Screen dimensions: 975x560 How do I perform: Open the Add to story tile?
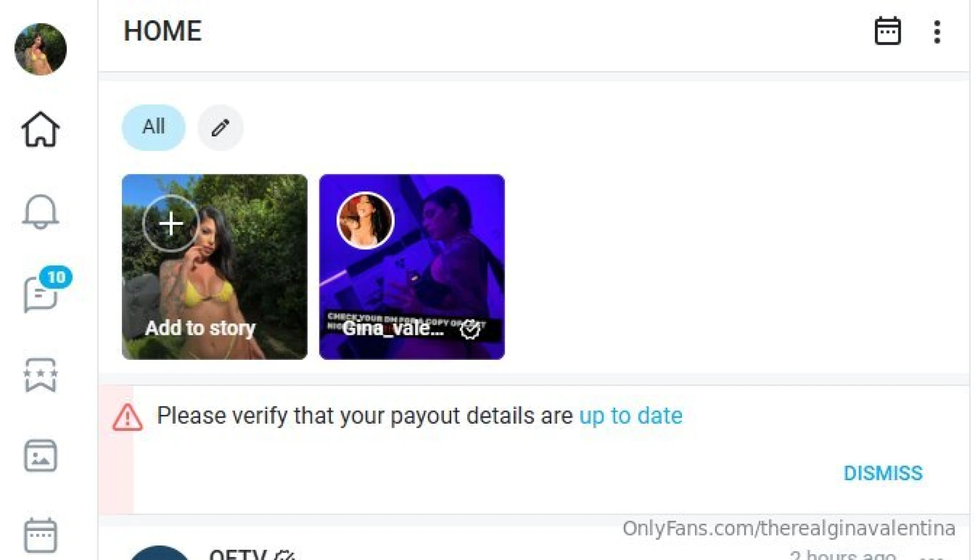pos(215,267)
